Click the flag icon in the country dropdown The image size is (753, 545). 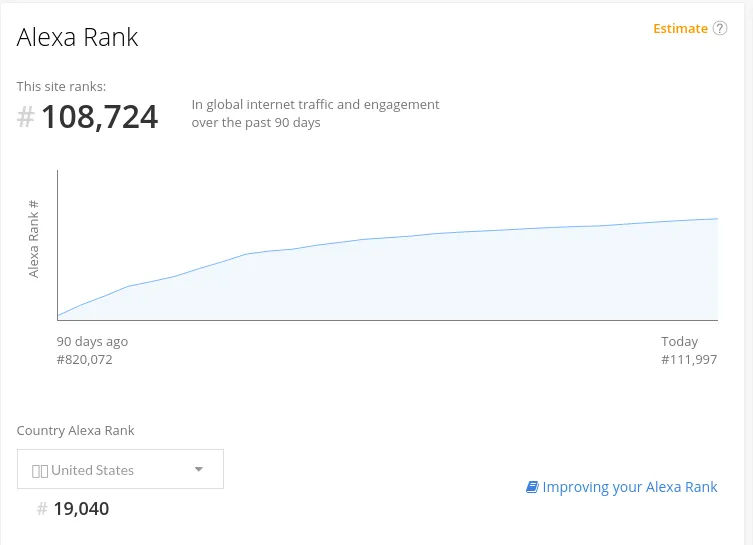tap(40, 471)
